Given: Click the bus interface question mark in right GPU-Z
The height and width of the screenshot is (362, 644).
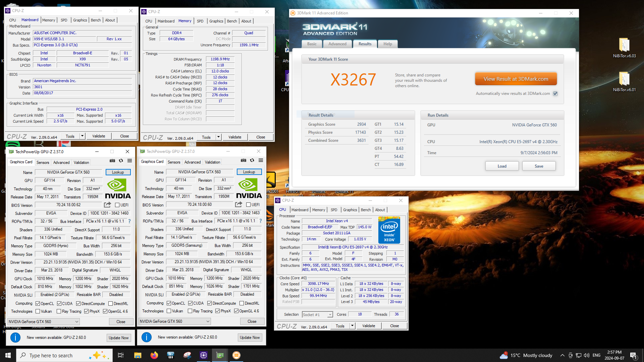Looking at the screenshot, I should [x=261, y=221].
